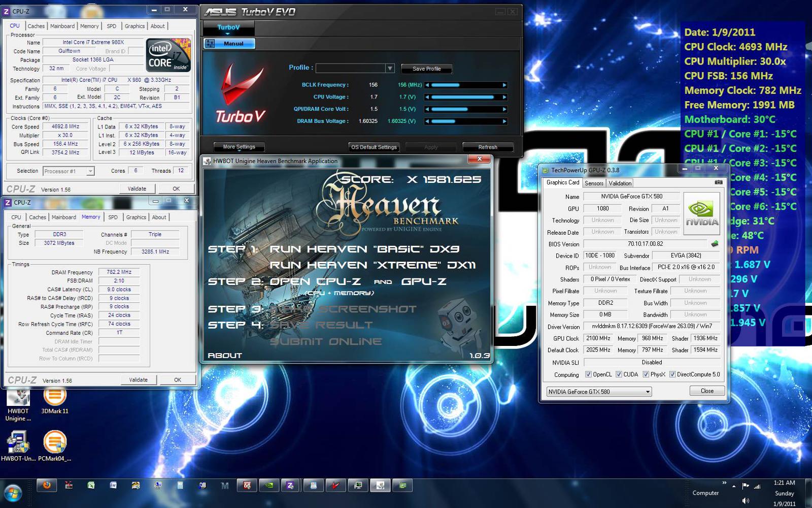
Task: Select Manual mode in TurboV EVO
Action: [x=229, y=44]
